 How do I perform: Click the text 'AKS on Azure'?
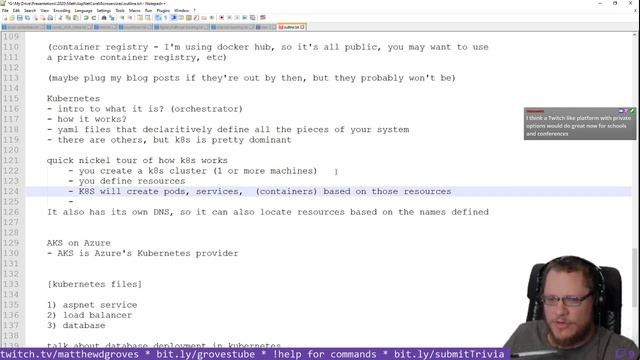tap(78, 243)
